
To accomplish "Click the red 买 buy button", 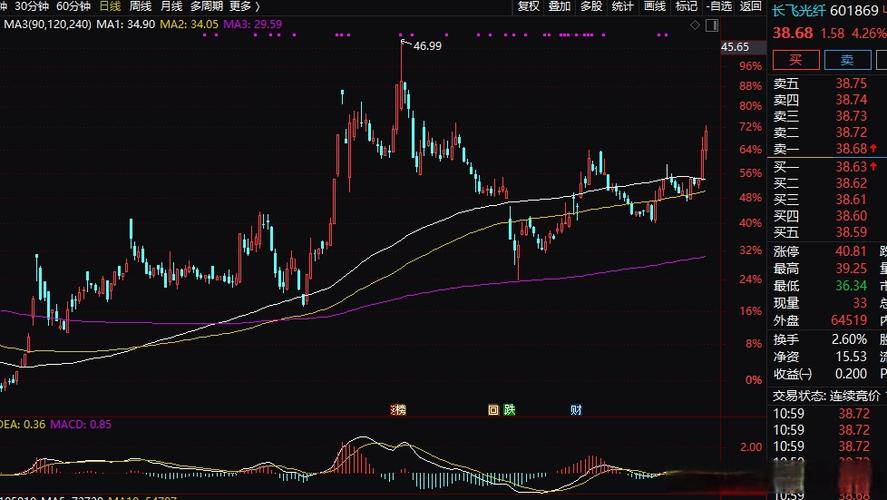I will pos(795,60).
